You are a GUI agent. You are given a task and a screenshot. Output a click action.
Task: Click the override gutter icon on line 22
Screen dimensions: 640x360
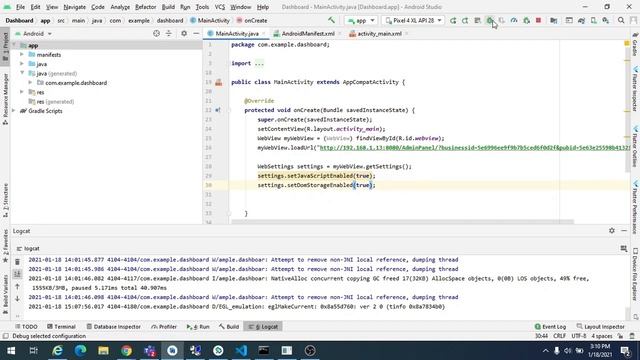point(218,110)
